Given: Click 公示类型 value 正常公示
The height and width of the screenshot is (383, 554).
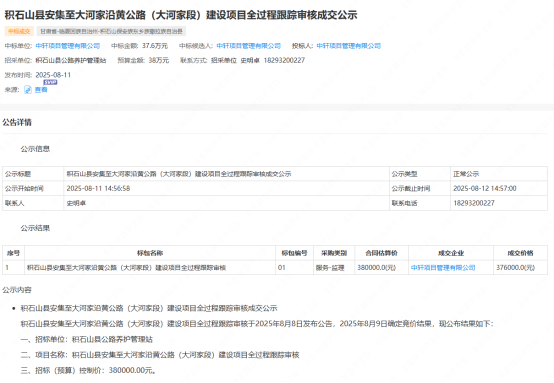Looking at the screenshot, I should (466, 174).
